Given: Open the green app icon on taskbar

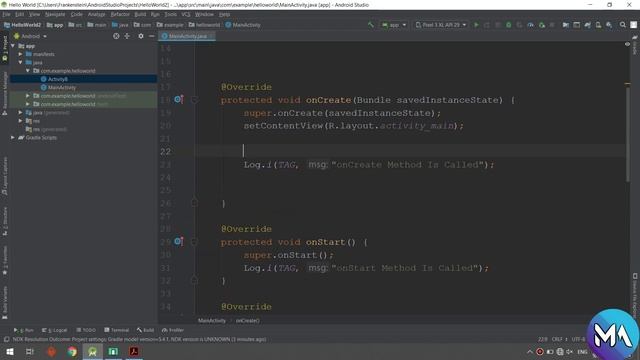Looking at the screenshot, I should [113, 351].
